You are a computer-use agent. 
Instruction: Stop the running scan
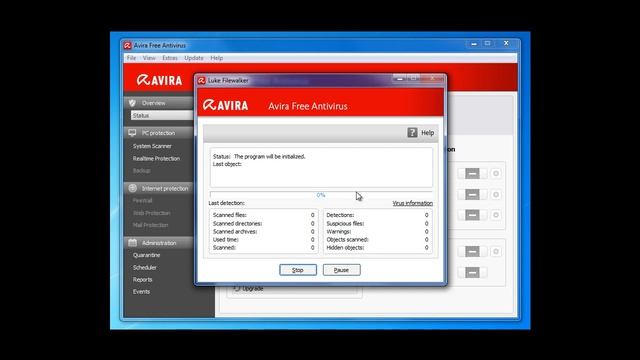[298, 270]
